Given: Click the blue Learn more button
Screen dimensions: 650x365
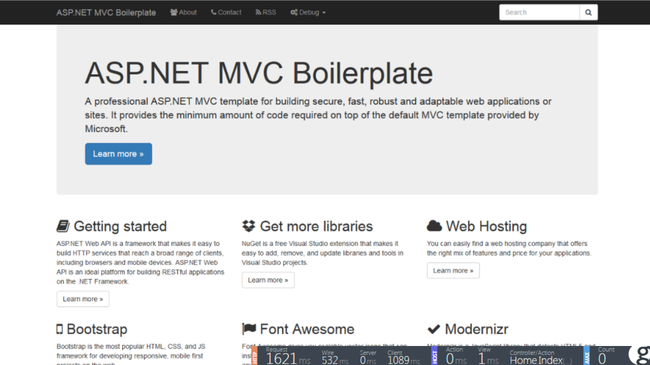Looking at the screenshot, I should (119, 154).
